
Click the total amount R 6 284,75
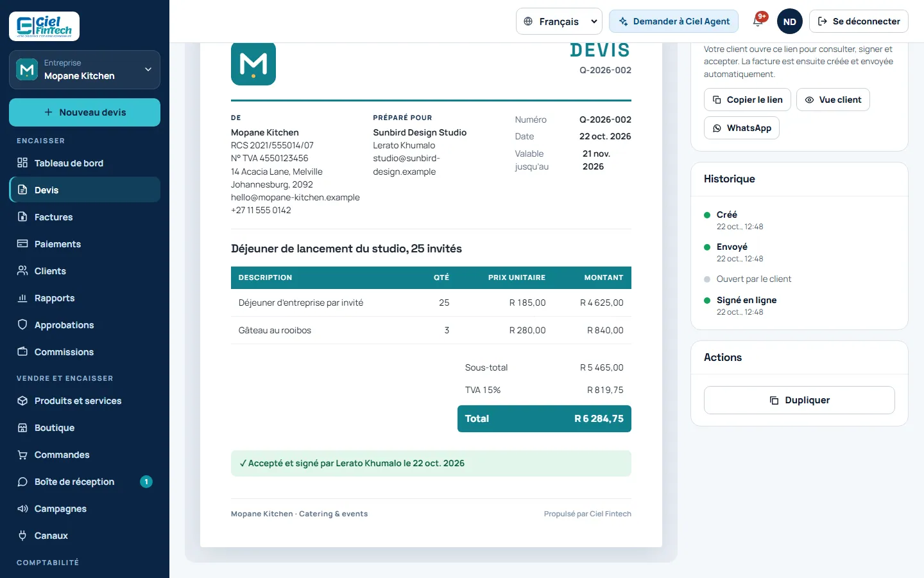pos(599,419)
